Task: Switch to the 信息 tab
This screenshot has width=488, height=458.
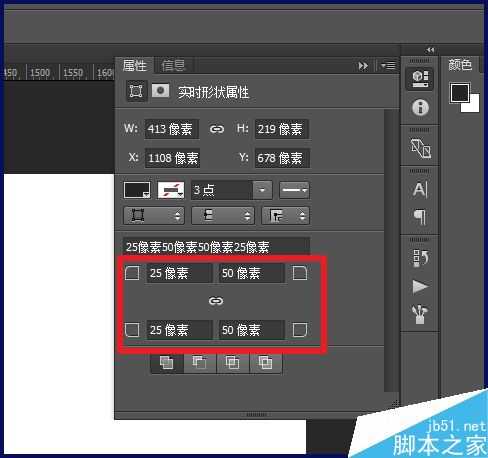Action: coord(173,65)
